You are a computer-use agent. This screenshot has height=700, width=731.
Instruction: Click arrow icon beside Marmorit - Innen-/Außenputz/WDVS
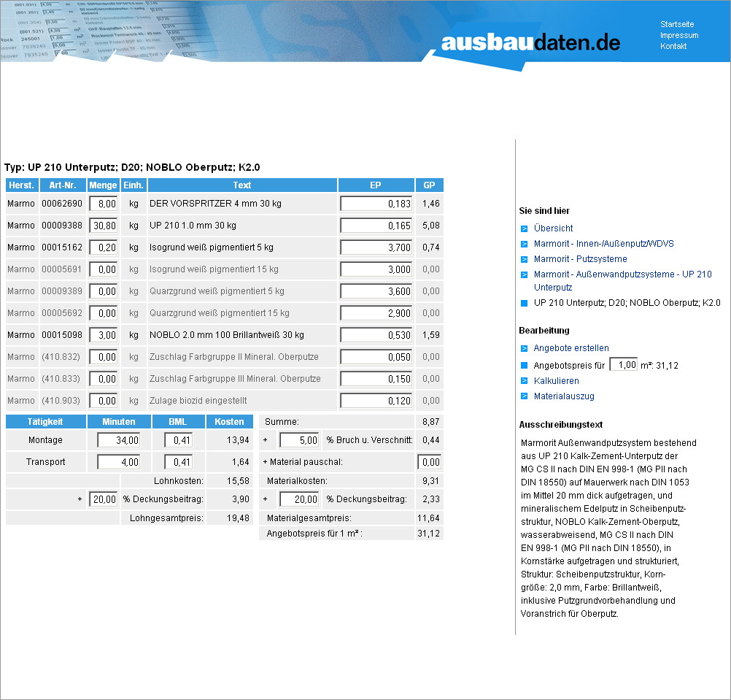(524, 244)
